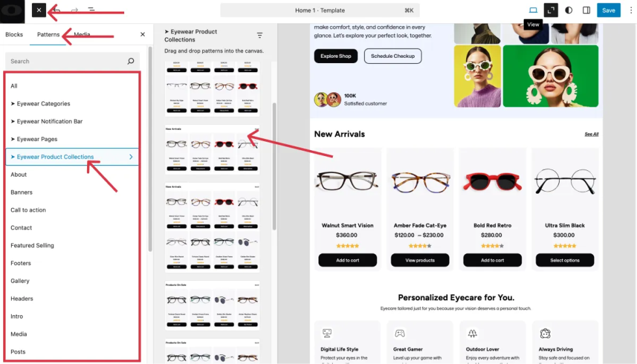The width and height of the screenshot is (637, 364).
Task: Close the inserter panel X
Action: (142, 34)
